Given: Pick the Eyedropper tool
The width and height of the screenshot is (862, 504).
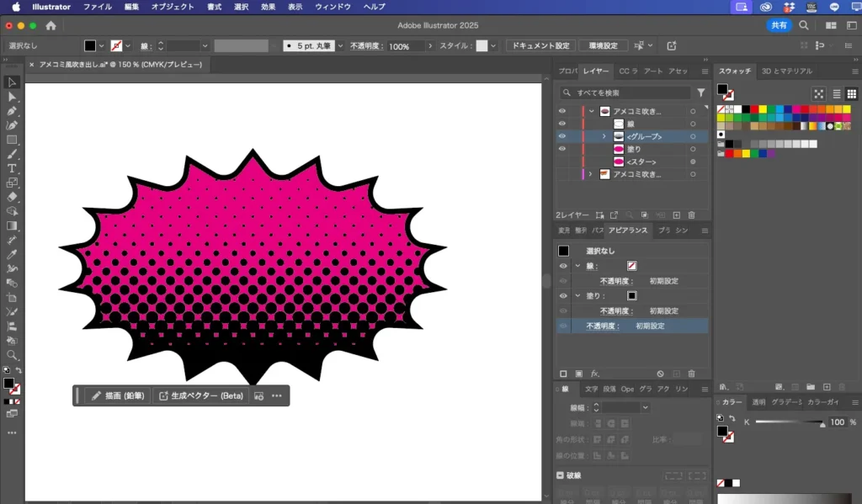Looking at the screenshot, I should [12, 254].
